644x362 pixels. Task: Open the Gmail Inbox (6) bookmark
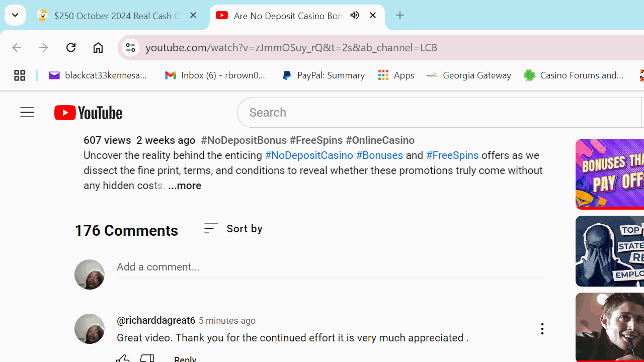tap(216, 75)
